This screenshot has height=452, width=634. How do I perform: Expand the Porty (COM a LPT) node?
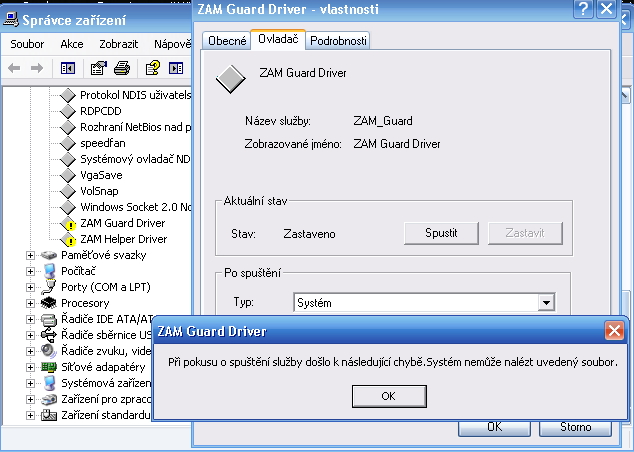tap(30, 287)
